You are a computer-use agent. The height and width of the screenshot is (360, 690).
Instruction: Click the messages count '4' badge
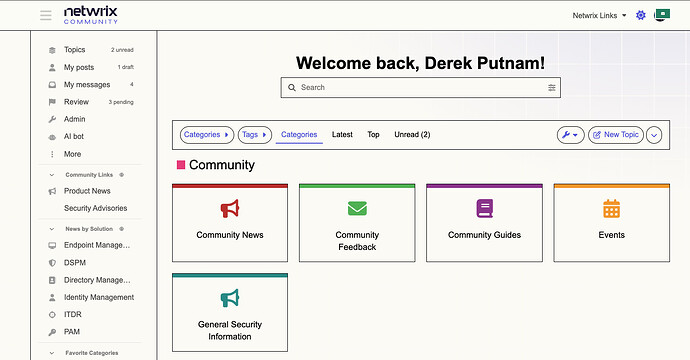point(132,84)
